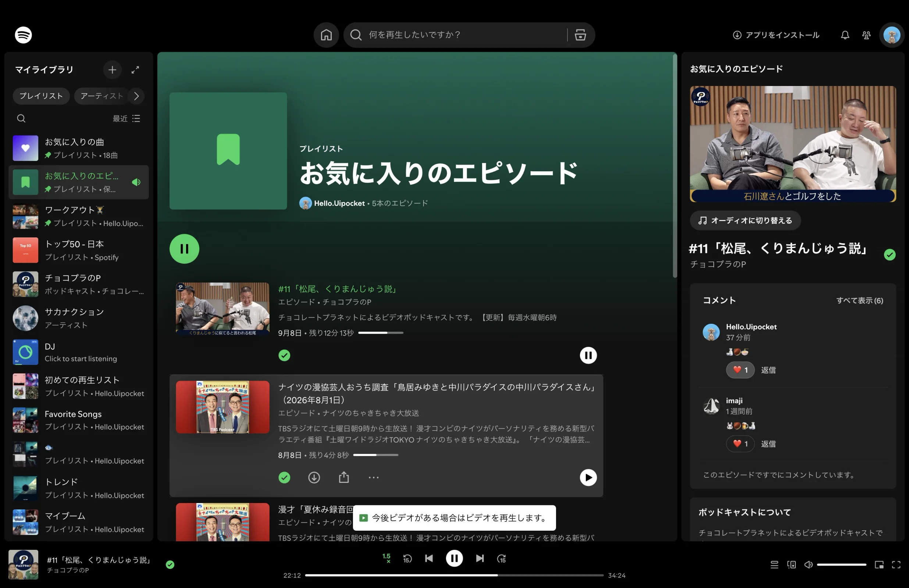Switch to audio with オーディオに切り替える
The width and height of the screenshot is (909, 588).
(745, 220)
